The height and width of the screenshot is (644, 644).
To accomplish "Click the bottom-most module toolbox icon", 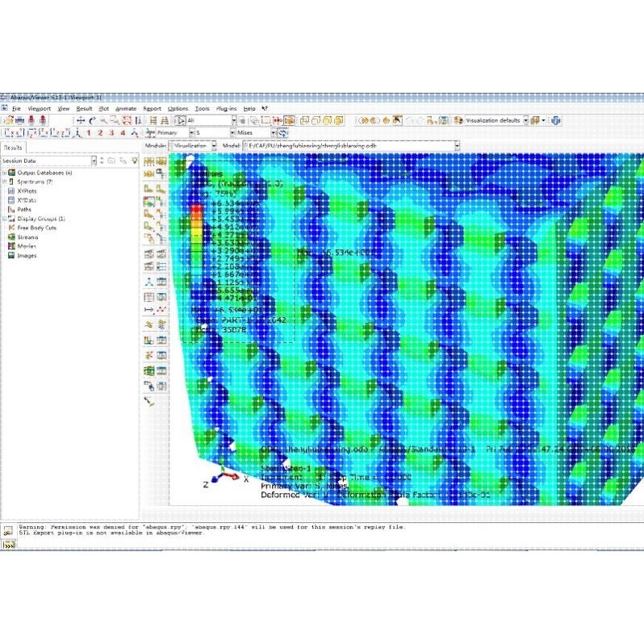I will [148, 401].
